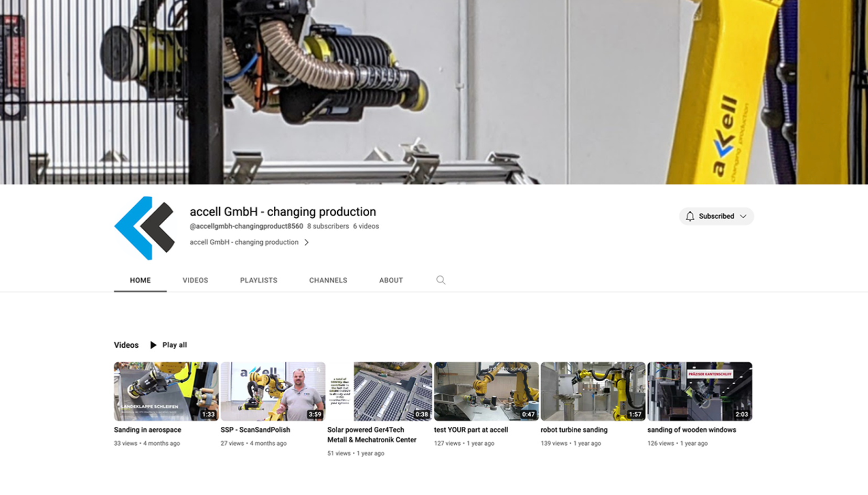This screenshot has height=495, width=868.
Task: Click the robot turbine sanding thumbnail
Action: [x=593, y=391]
